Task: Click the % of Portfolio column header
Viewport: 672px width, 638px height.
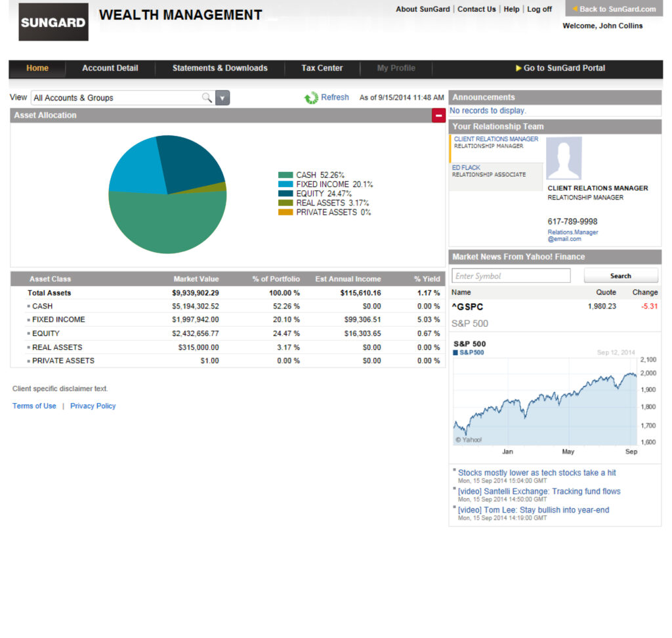Action: [276, 279]
